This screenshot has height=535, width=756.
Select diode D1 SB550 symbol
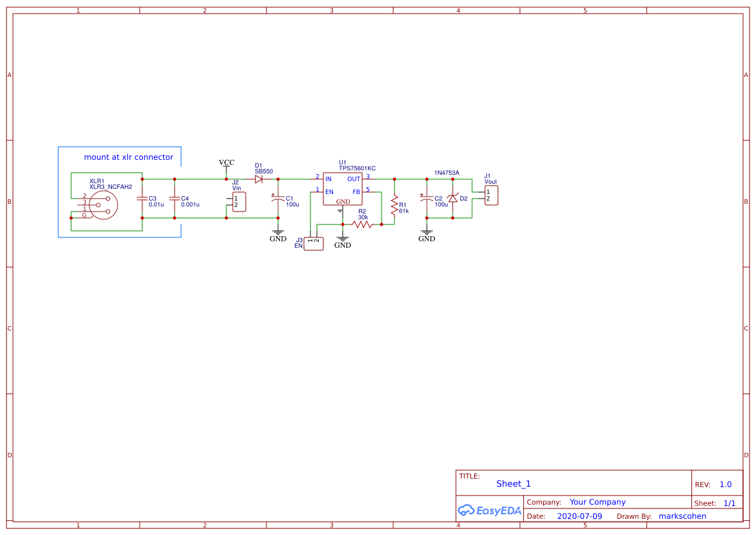[x=259, y=179]
